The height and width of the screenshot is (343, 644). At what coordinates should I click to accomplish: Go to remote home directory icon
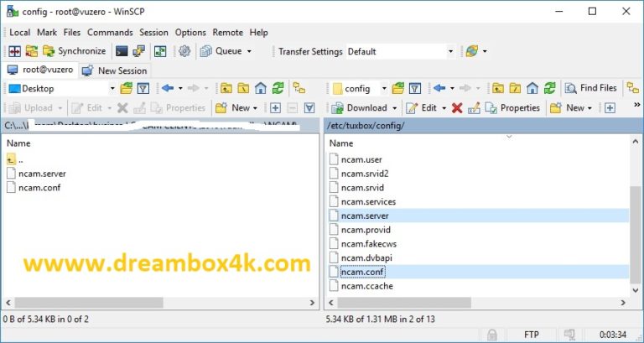click(x=530, y=88)
